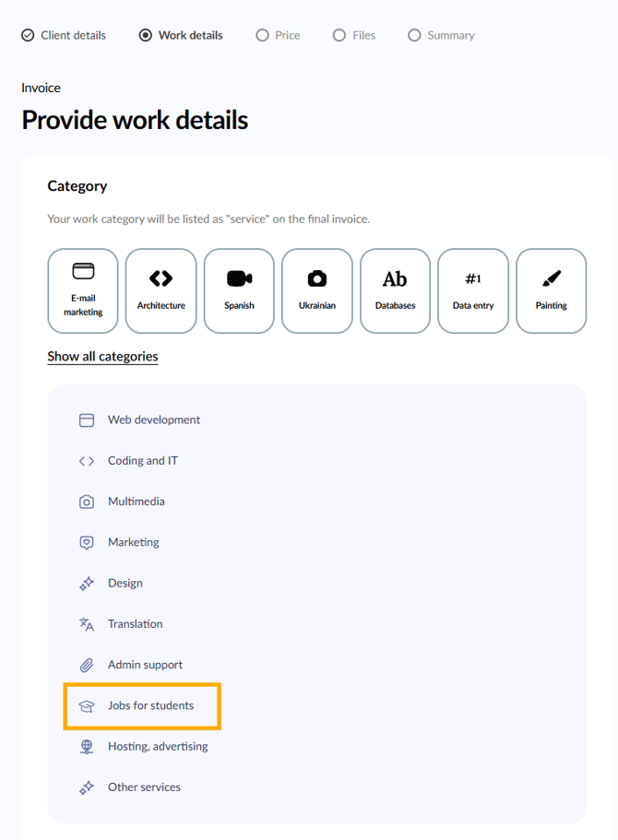Choose the Databases Ab tile
The width and height of the screenshot is (618, 840).
395,290
